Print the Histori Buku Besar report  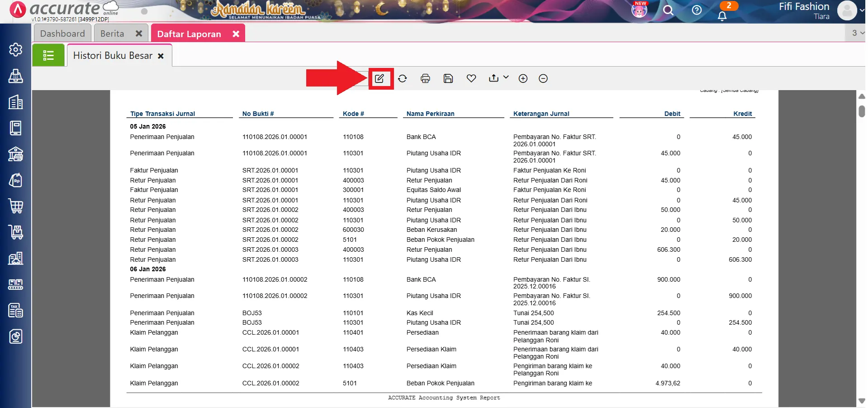[425, 79]
